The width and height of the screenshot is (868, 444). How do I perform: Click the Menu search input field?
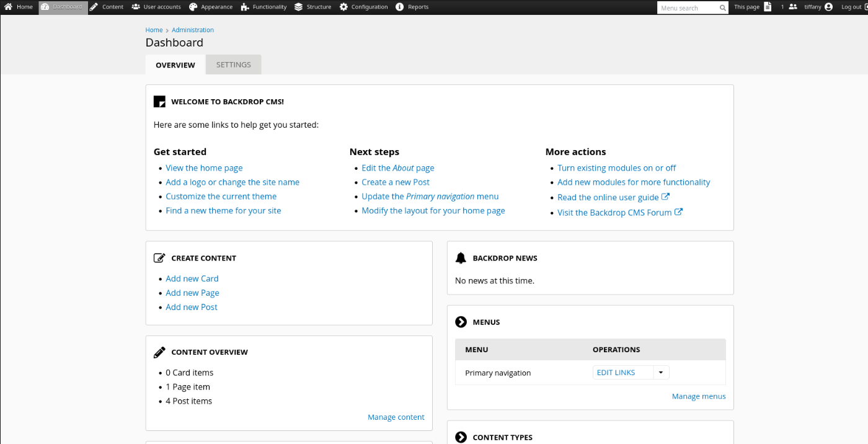pyautogui.click(x=688, y=7)
